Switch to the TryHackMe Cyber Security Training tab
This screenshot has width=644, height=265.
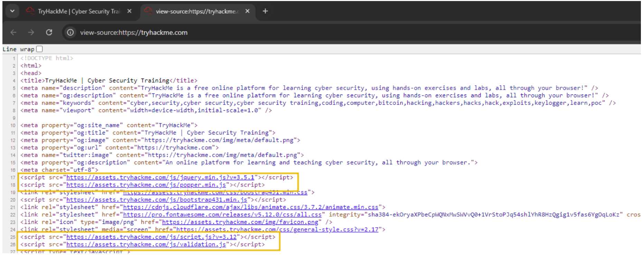click(x=79, y=11)
